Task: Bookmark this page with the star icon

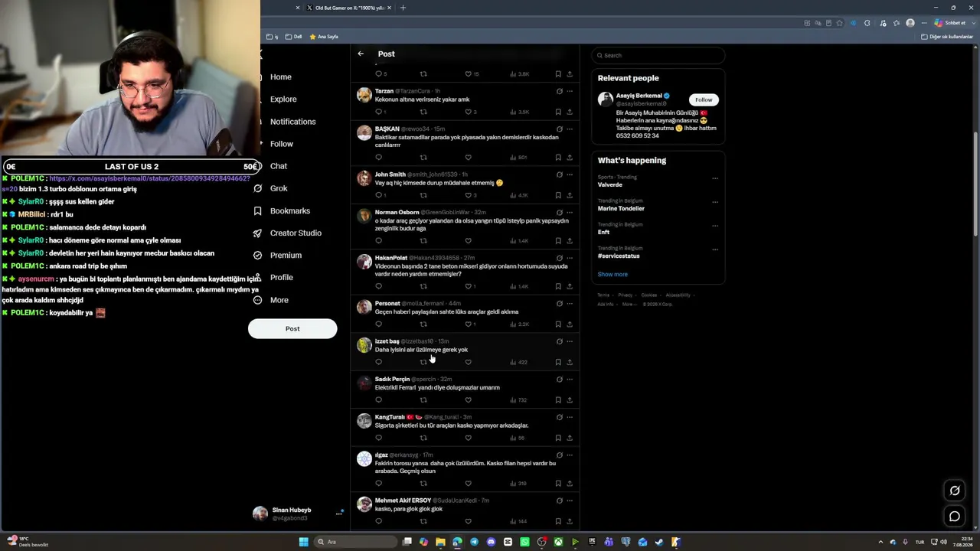Action: (x=840, y=23)
